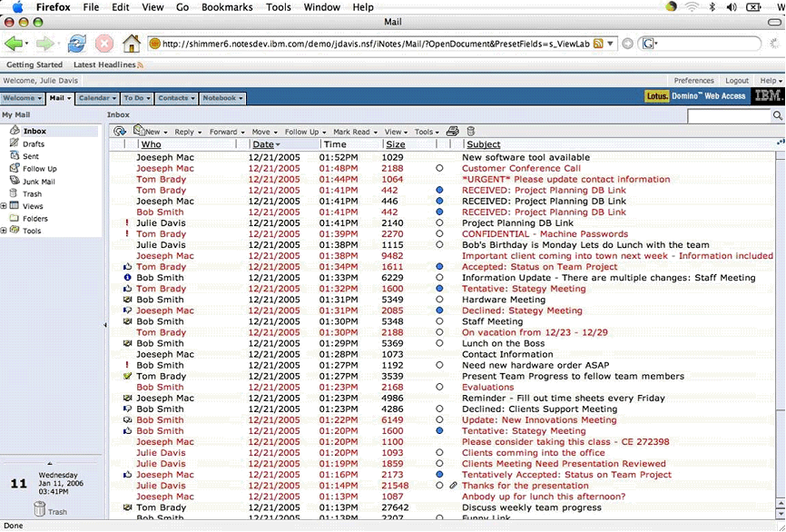Click the Latest Headlines bookmark

(108, 64)
